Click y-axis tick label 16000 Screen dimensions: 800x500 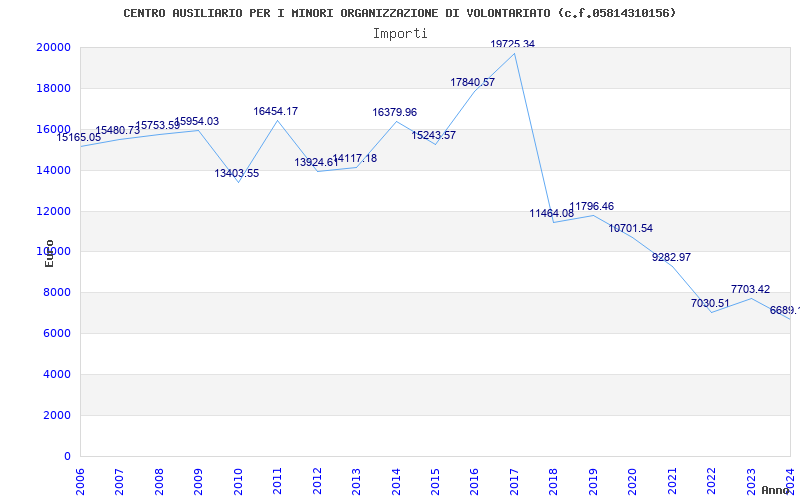click(53, 129)
